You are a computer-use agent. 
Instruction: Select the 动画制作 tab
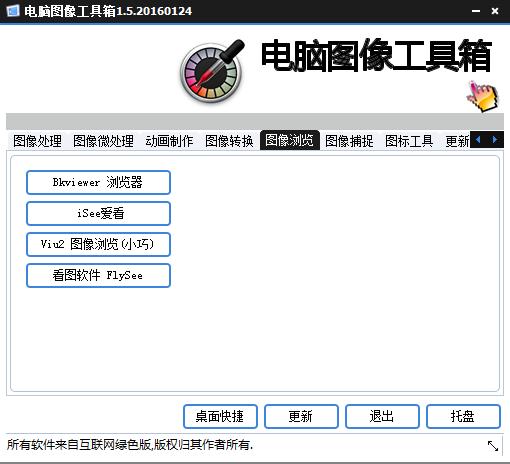point(169,141)
